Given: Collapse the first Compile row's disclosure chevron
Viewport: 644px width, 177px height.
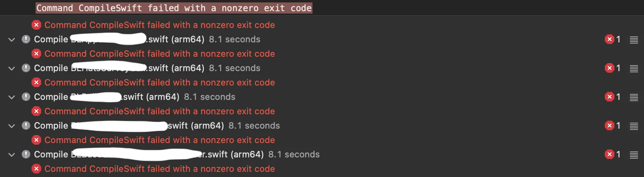Looking at the screenshot, I should click(x=12, y=40).
